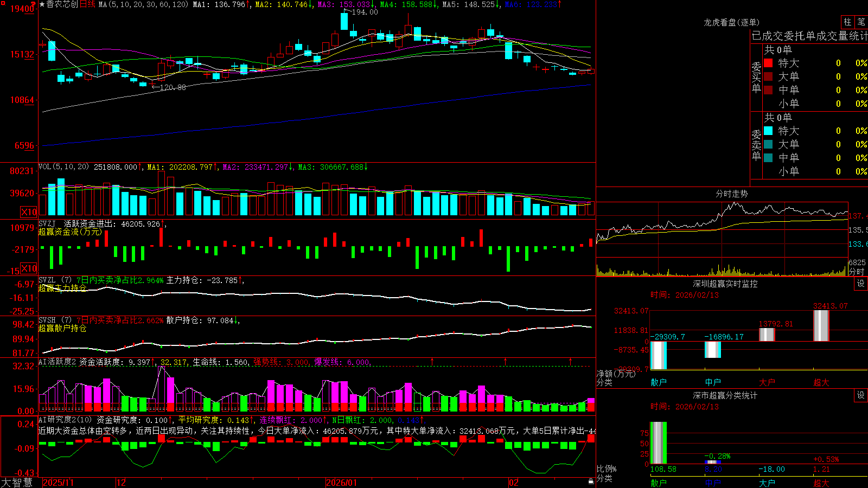Click the 2026/01 date marker on timeline

342,483
